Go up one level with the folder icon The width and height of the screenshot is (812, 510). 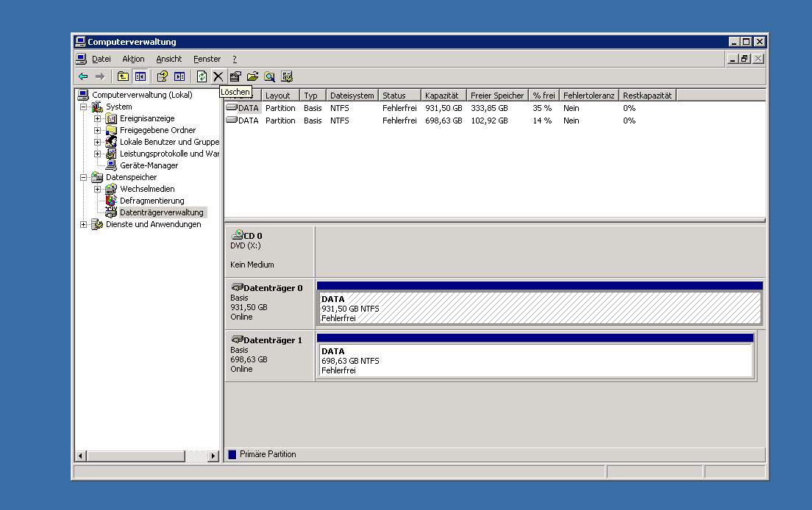(123, 76)
